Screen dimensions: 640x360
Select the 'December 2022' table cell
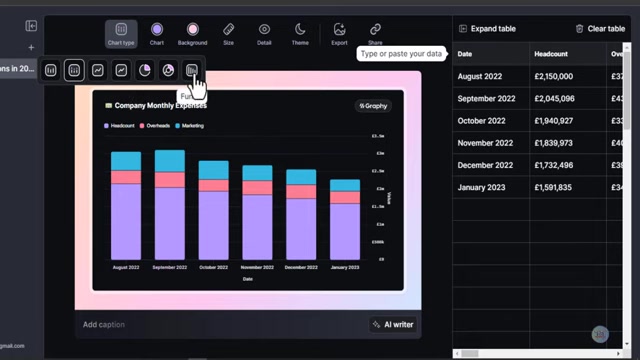coord(491,165)
